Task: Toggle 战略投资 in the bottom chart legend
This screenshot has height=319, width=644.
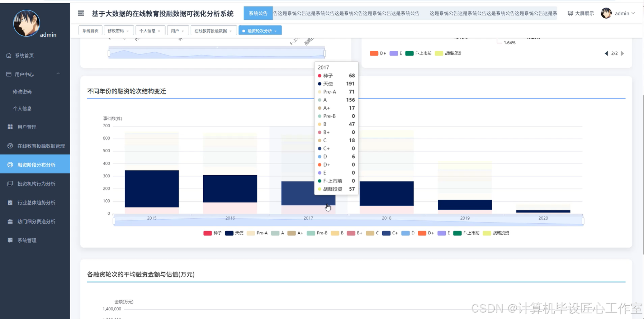Action: click(x=496, y=233)
